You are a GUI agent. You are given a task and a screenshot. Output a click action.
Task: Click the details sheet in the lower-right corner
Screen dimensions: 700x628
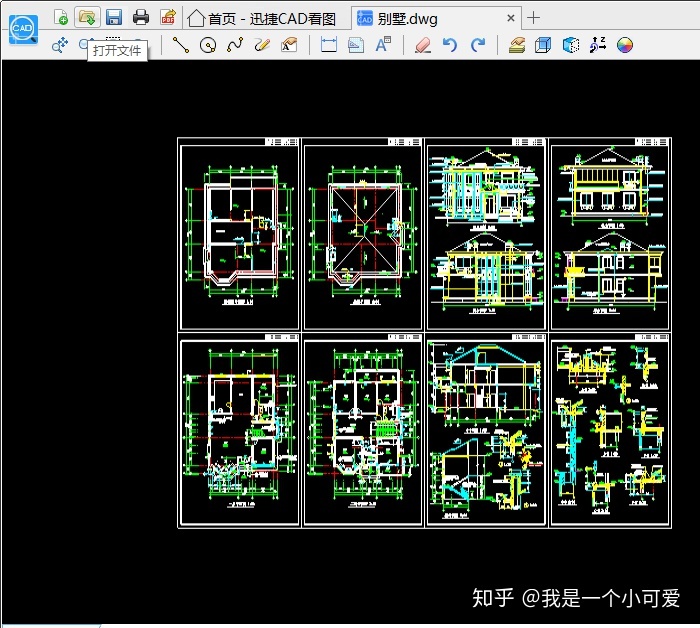pos(610,430)
